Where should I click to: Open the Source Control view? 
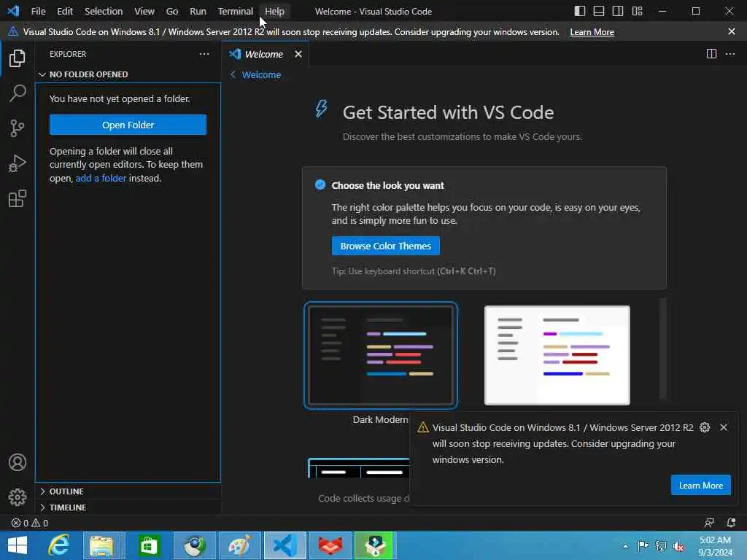18,128
